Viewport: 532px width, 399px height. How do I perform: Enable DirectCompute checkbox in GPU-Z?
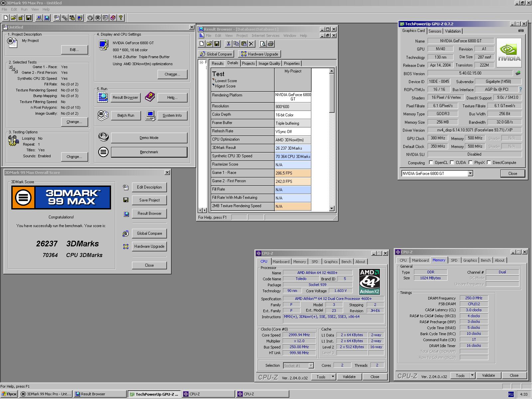coord(489,163)
